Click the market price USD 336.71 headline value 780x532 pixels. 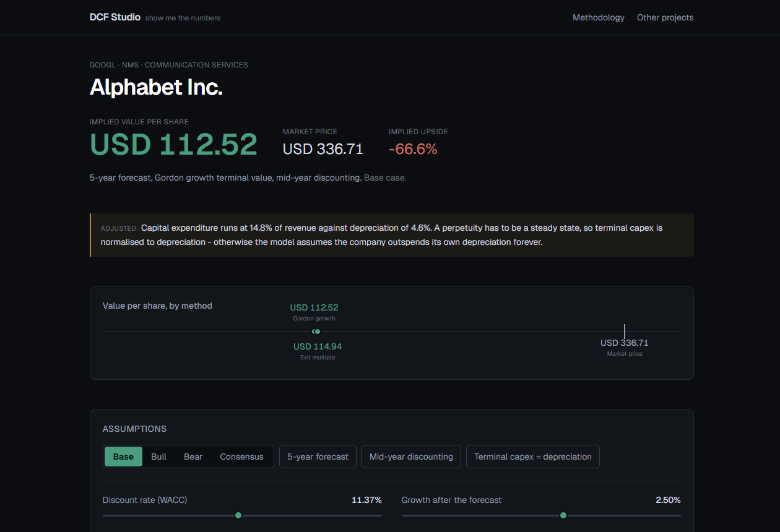pyautogui.click(x=323, y=149)
